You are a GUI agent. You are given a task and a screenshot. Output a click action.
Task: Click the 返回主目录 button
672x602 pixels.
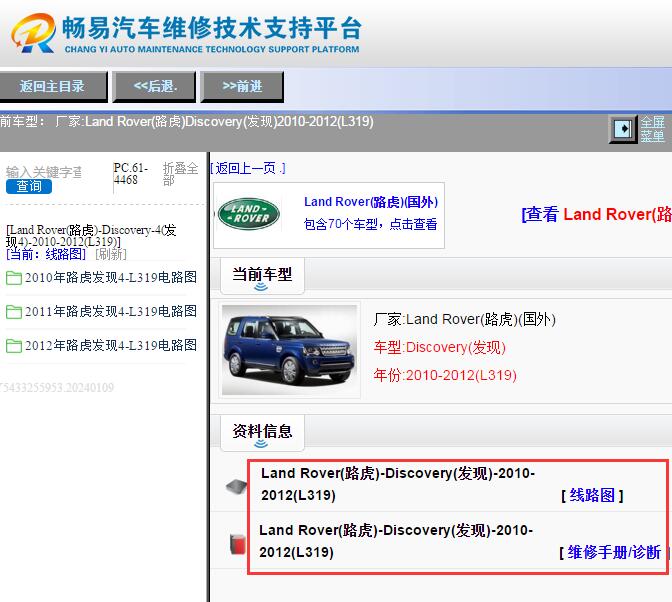coord(53,87)
